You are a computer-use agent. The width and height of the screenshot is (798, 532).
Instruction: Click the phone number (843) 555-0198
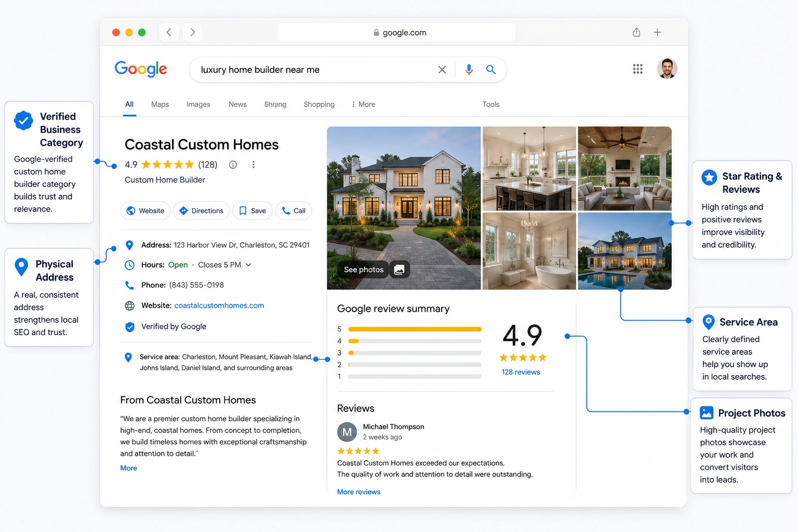pos(196,285)
